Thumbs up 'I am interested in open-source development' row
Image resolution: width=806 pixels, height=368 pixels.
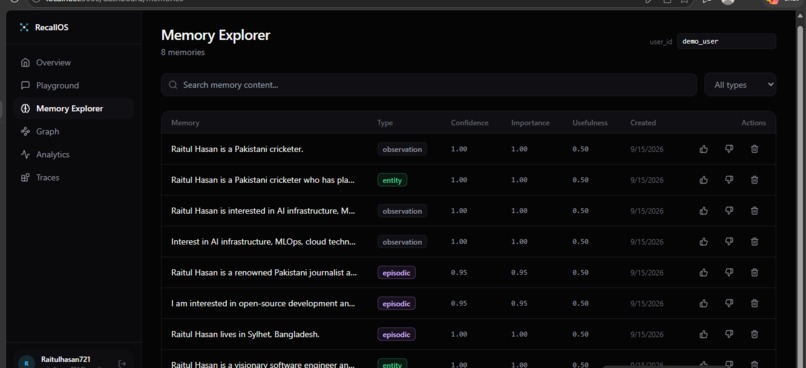coord(704,303)
